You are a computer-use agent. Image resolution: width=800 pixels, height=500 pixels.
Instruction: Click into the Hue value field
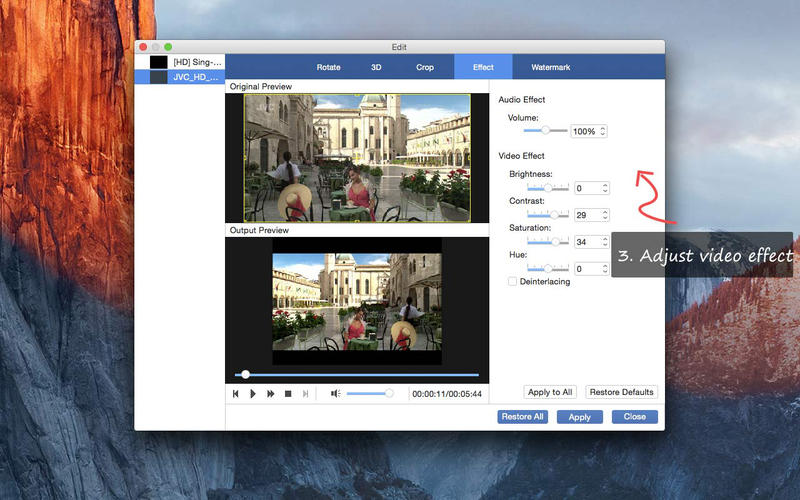[x=587, y=269]
